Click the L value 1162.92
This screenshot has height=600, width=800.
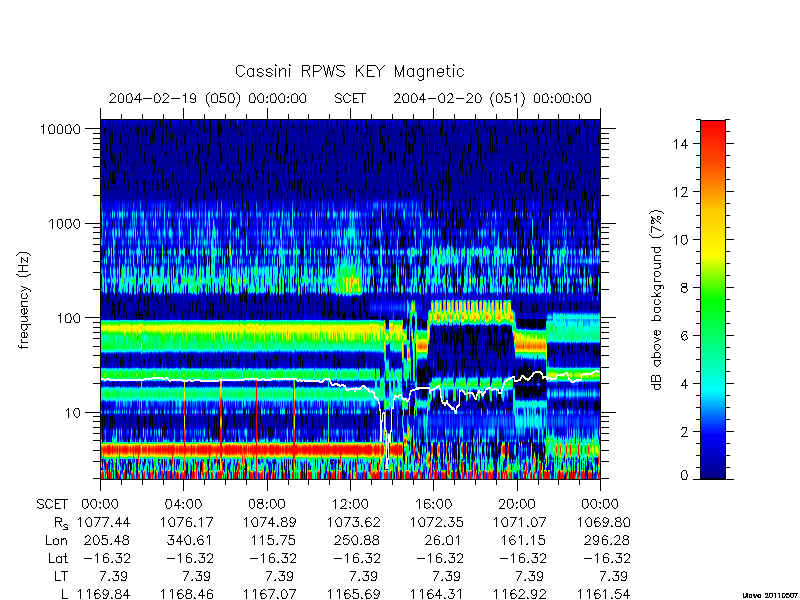coord(520,594)
